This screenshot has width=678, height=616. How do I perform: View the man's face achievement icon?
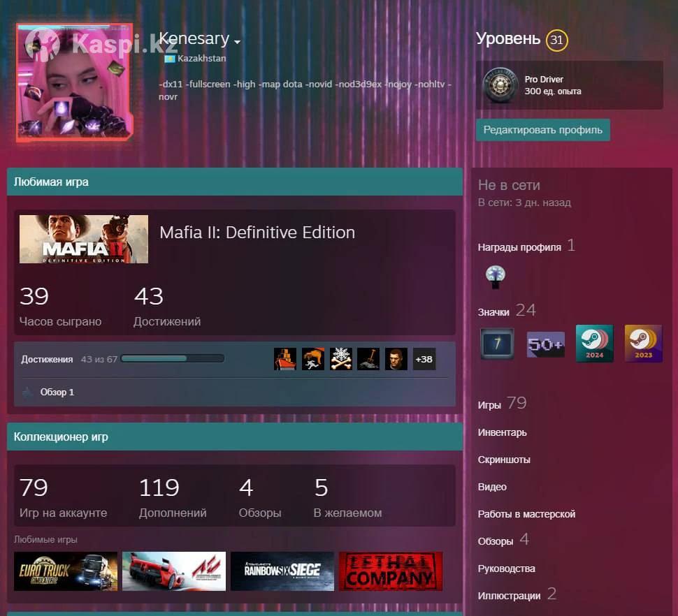[396, 359]
